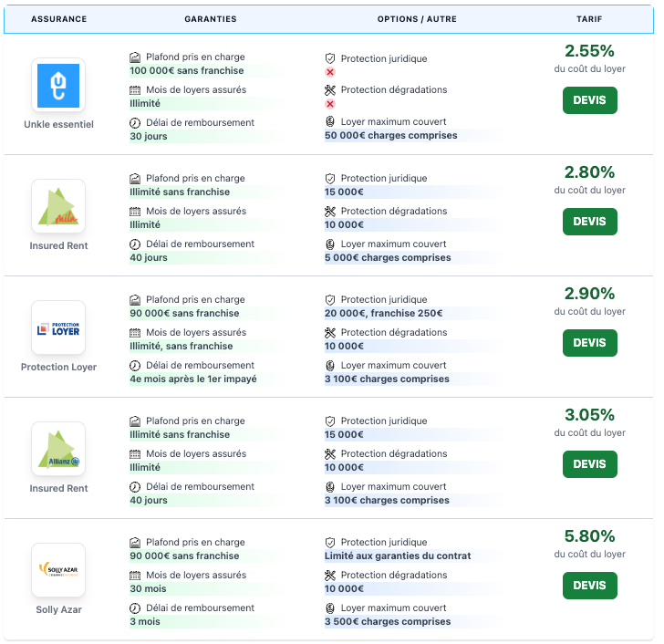Click the tools icon in Protection Loyer's Protection dégradations
The image size is (664, 644).
tap(330, 333)
